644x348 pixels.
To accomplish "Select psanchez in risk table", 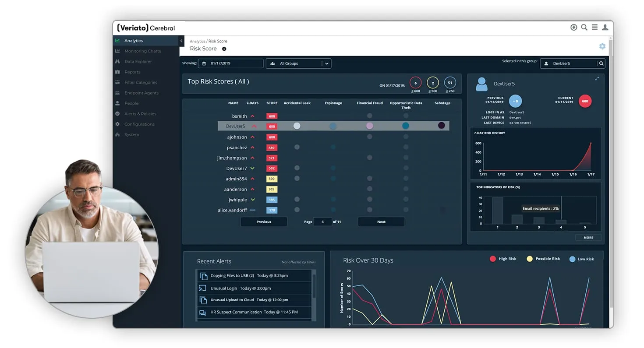I will pyautogui.click(x=237, y=148).
